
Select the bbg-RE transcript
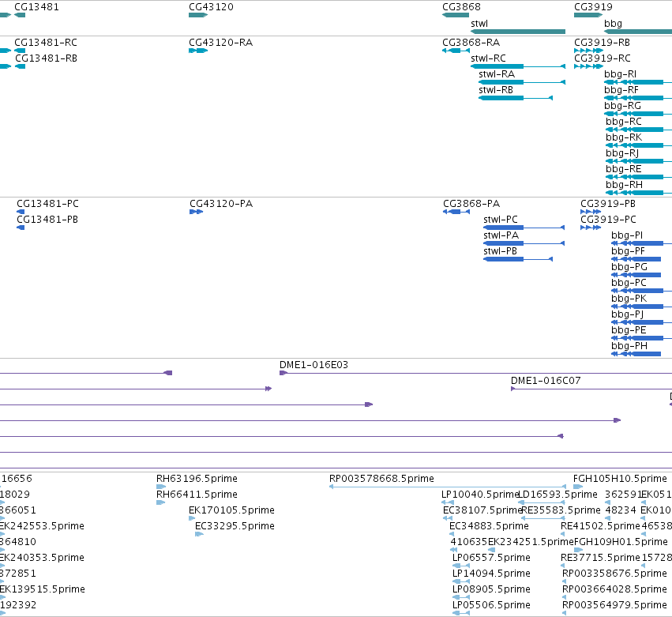click(x=639, y=177)
